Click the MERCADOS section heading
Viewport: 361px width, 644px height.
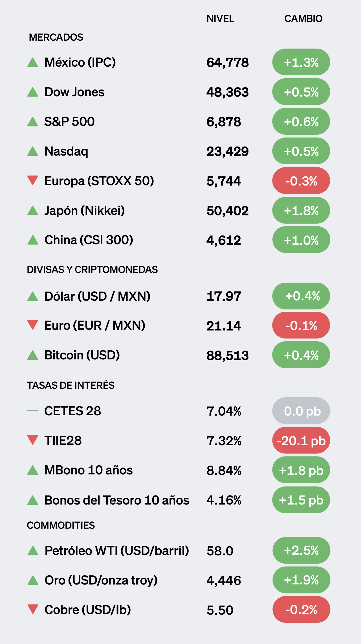click(56, 37)
